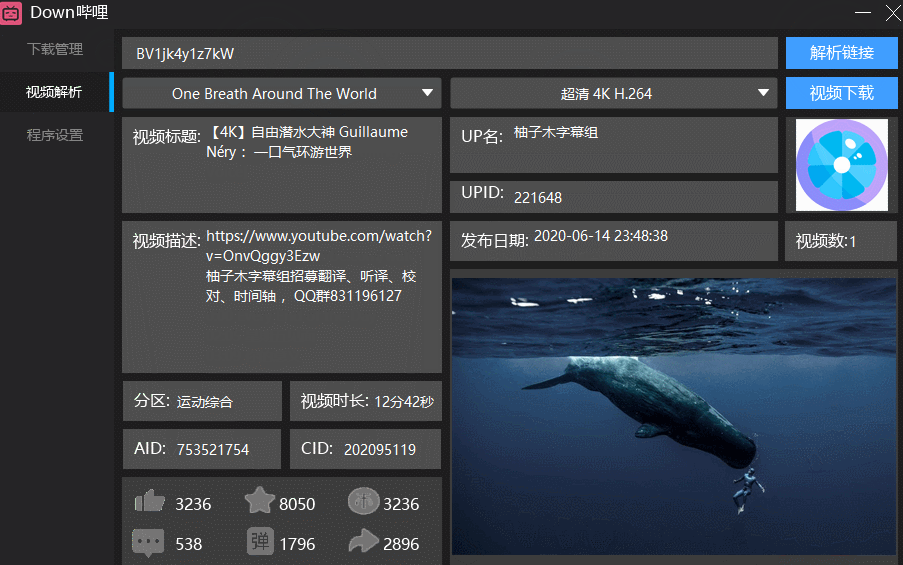This screenshot has height=565, width=903.
Task: Switch to the 下载管理 tab
Action: pyautogui.click(x=55, y=49)
